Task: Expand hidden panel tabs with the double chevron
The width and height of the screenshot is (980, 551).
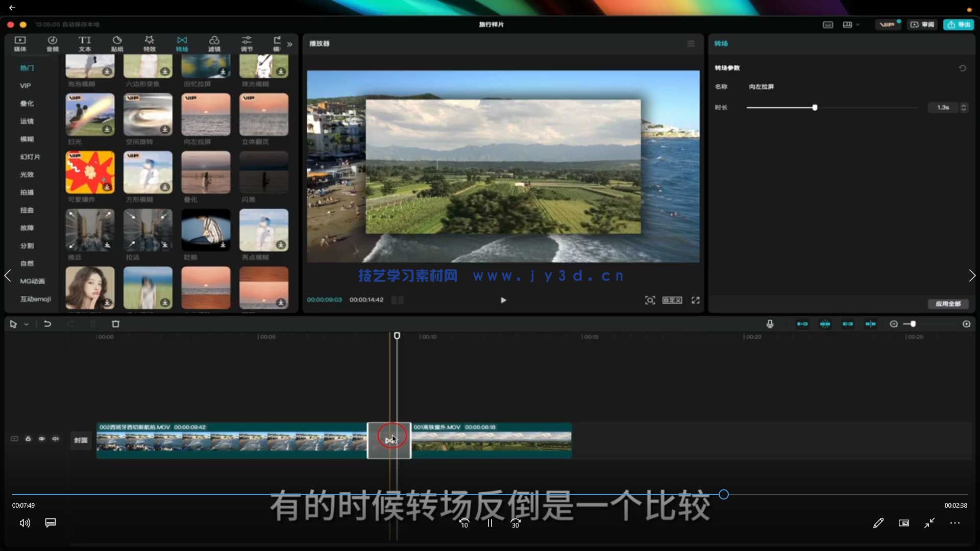Action: click(x=289, y=44)
